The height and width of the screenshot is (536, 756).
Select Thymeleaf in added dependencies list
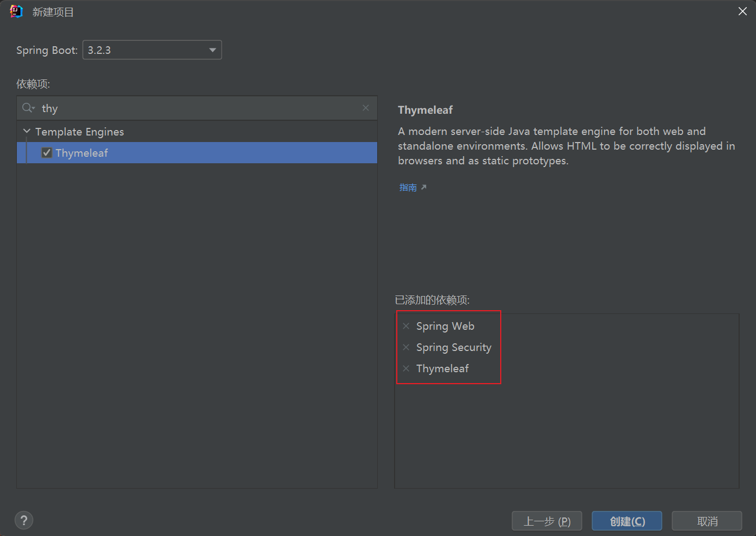[x=442, y=368]
